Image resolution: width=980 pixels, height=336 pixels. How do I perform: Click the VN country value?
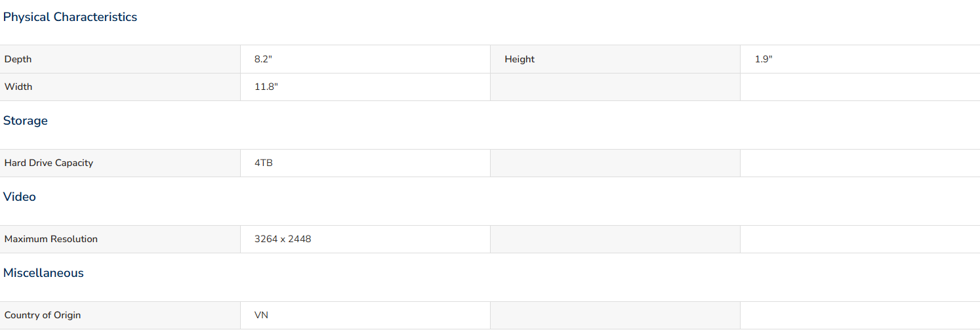pyautogui.click(x=261, y=315)
